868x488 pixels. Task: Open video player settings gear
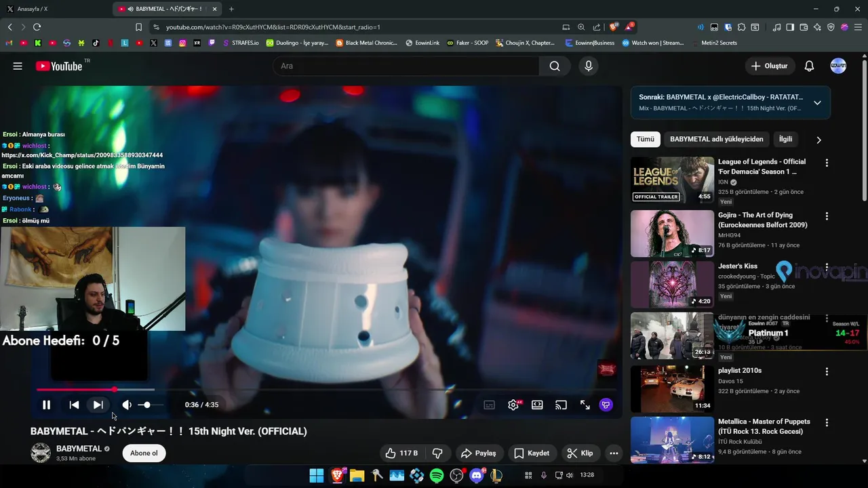click(513, 405)
